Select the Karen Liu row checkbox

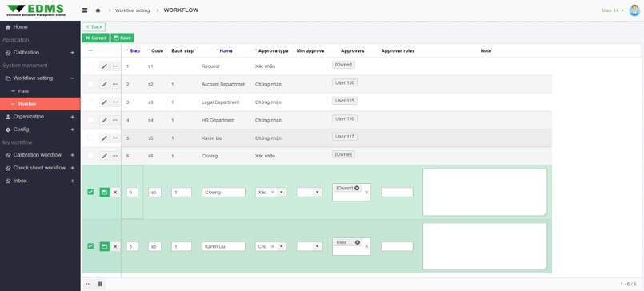point(90,138)
